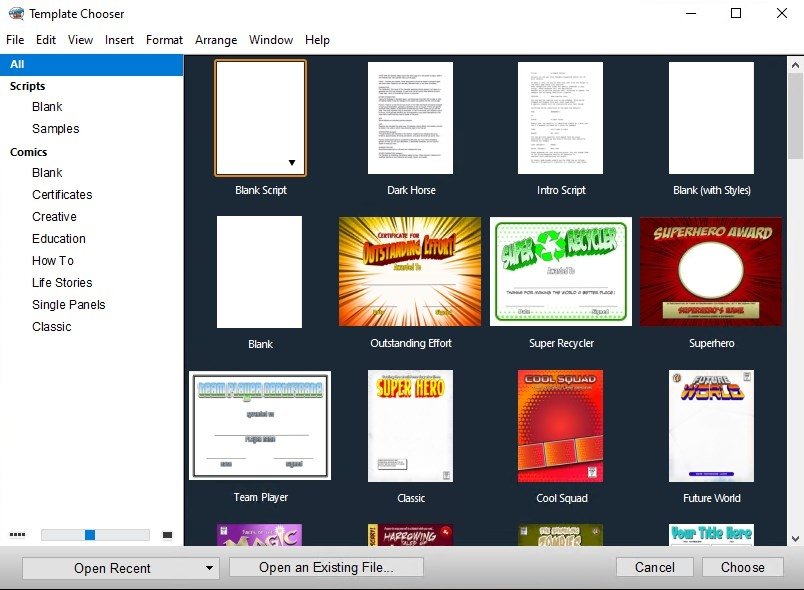Select the Superhero award template thumbnail
This screenshot has width=804, height=590.
pyautogui.click(x=711, y=272)
